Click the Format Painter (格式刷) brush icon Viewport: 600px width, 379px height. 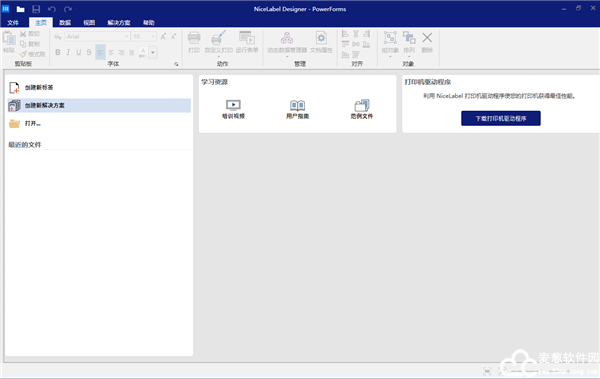pyautogui.click(x=23, y=54)
